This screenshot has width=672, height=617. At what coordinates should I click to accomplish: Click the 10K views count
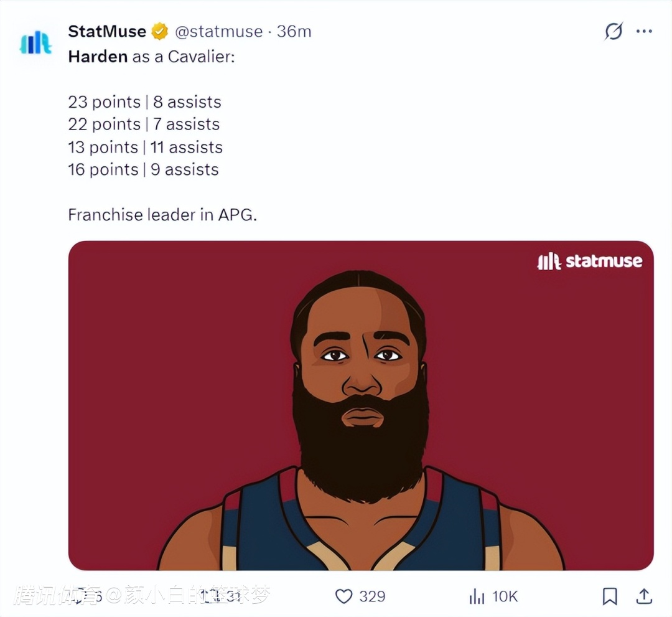(x=505, y=596)
